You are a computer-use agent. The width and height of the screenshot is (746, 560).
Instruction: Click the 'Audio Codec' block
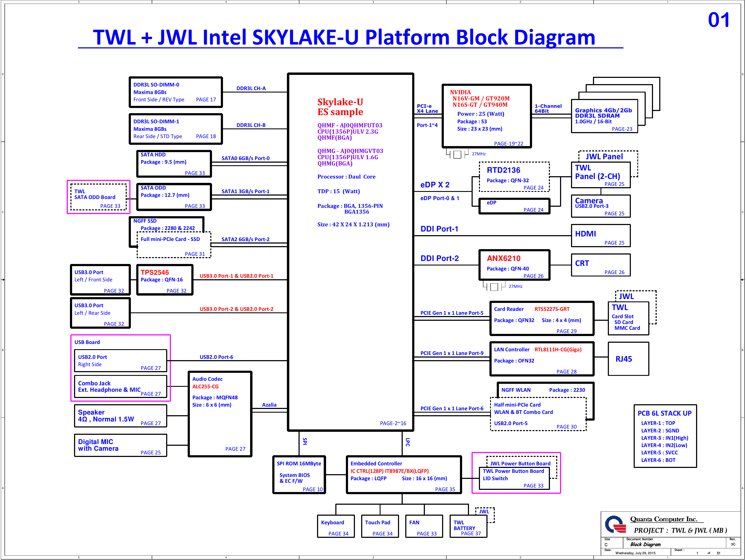click(x=220, y=414)
